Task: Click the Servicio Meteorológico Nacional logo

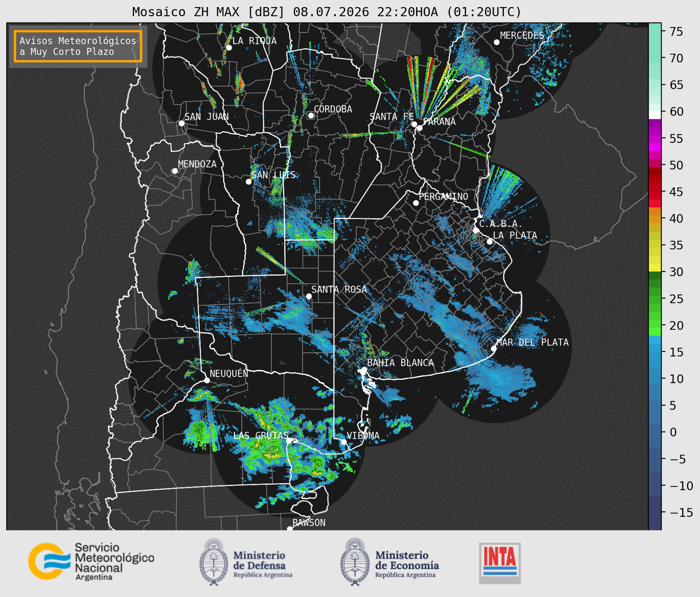Action: [x=91, y=561]
